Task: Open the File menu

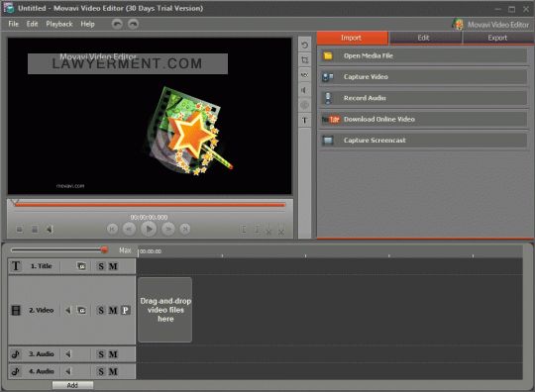Action: click(13, 24)
